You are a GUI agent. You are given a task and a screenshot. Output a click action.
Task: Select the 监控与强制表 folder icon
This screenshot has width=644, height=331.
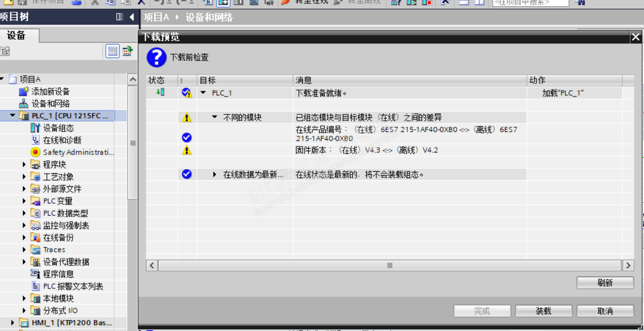pos(35,226)
